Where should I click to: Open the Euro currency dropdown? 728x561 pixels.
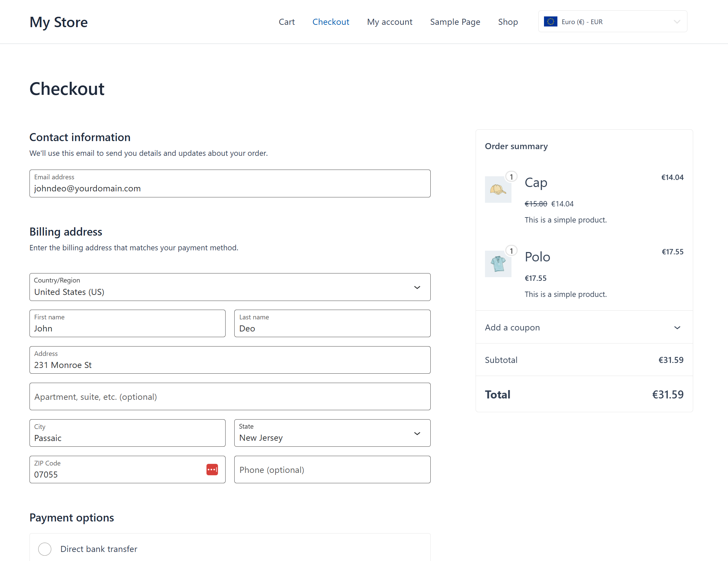tap(612, 22)
